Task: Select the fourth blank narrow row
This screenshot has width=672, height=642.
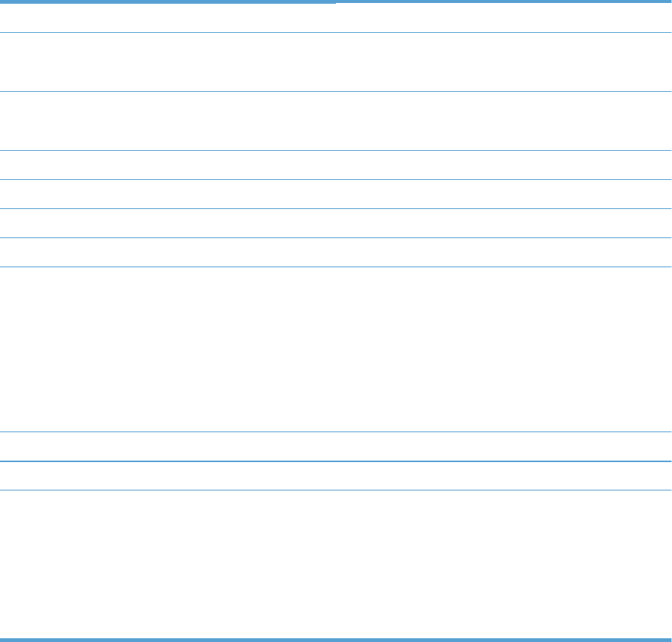Action: coord(335,165)
